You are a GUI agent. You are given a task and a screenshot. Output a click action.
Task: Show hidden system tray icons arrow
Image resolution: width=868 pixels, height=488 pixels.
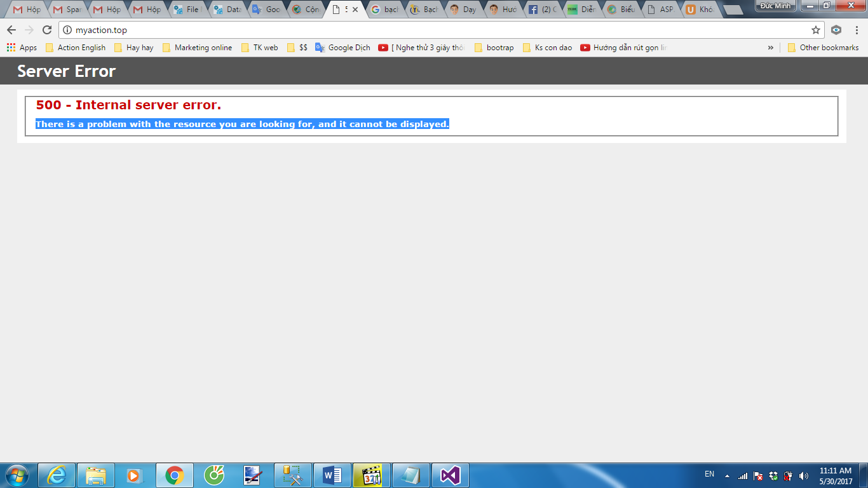(727, 476)
